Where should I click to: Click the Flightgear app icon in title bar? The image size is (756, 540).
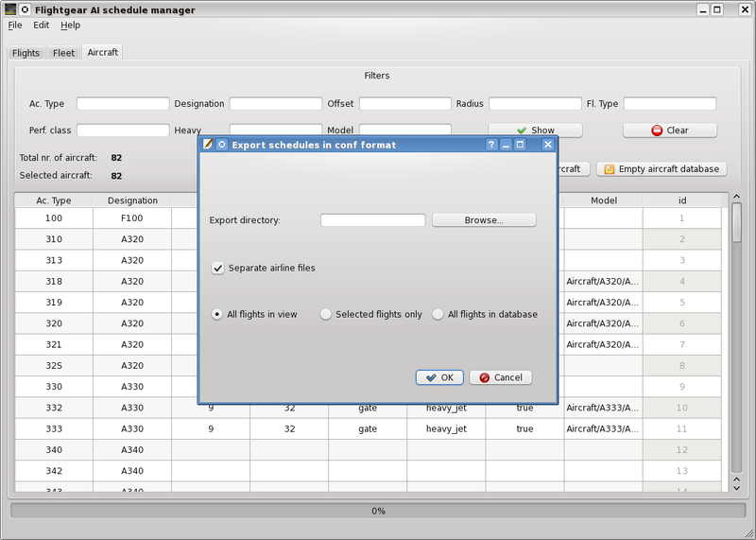(10, 9)
